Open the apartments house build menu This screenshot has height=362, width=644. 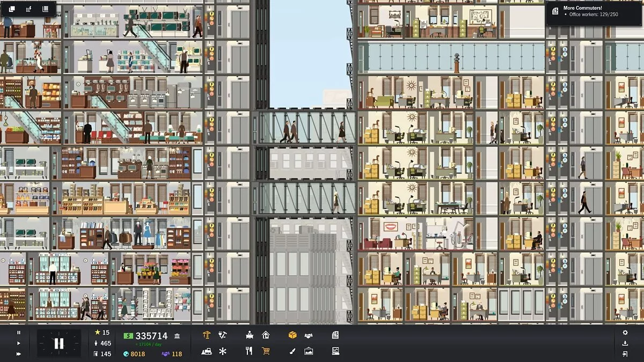(266, 335)
